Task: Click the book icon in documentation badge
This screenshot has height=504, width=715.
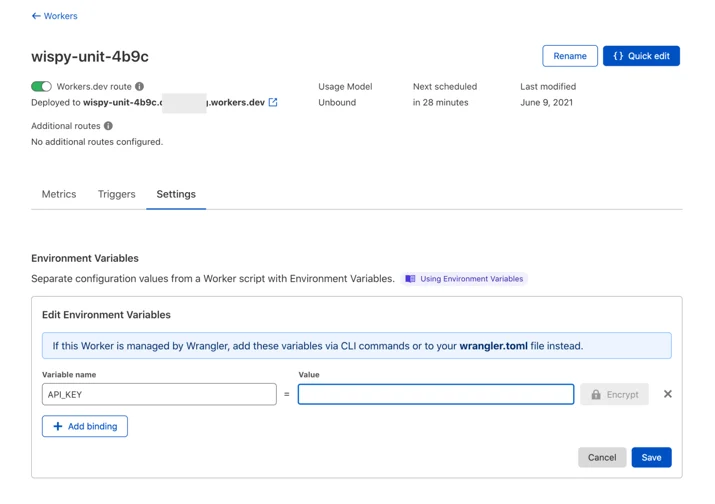Action: point(410,279)
